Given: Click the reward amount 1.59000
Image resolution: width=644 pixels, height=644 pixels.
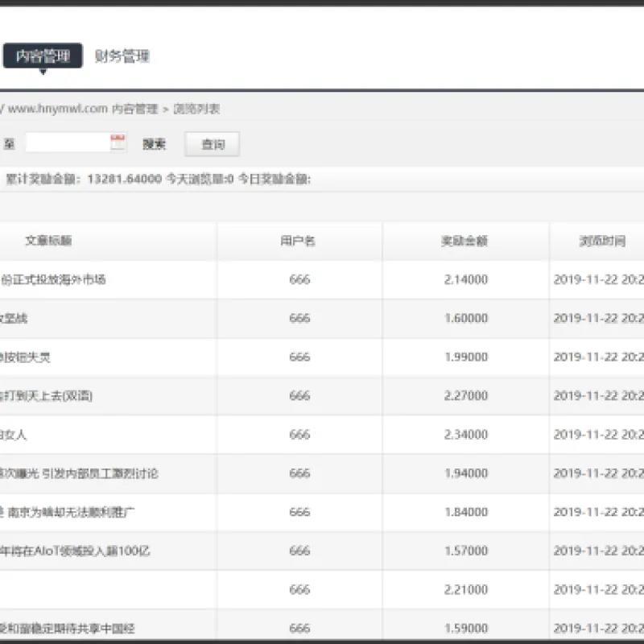Looking at the screenshot, I should [466, 629].
